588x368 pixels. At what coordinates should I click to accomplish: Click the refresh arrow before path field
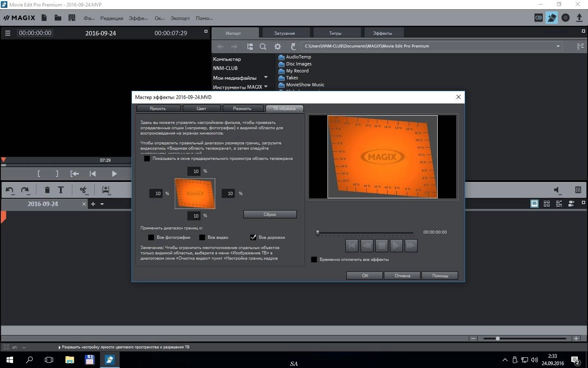[293, 47]
